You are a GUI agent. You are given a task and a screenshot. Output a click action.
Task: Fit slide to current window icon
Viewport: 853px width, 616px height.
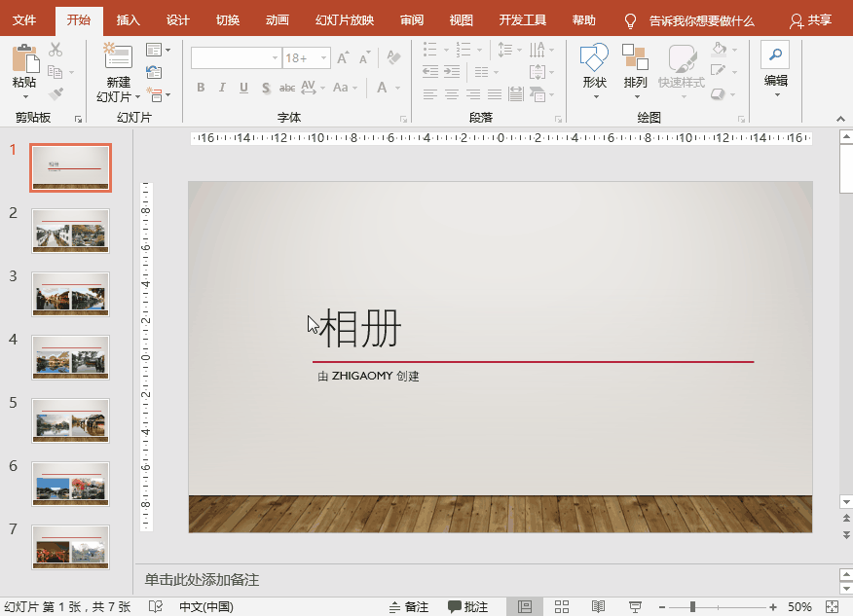click(831, 605)
